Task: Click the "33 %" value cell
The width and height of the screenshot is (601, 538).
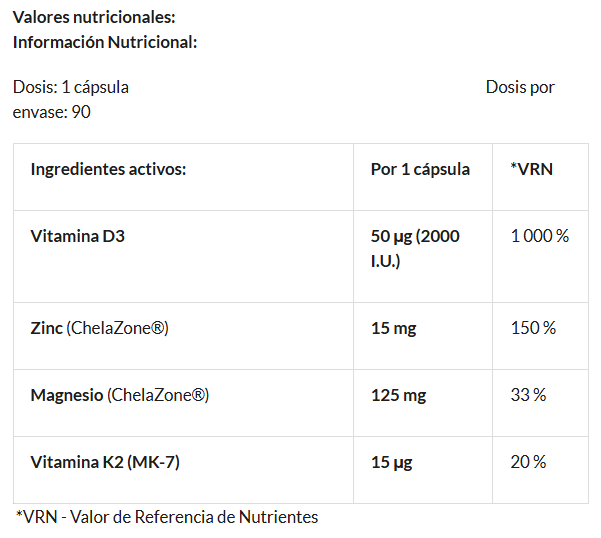Action: [x=528, y=395]
